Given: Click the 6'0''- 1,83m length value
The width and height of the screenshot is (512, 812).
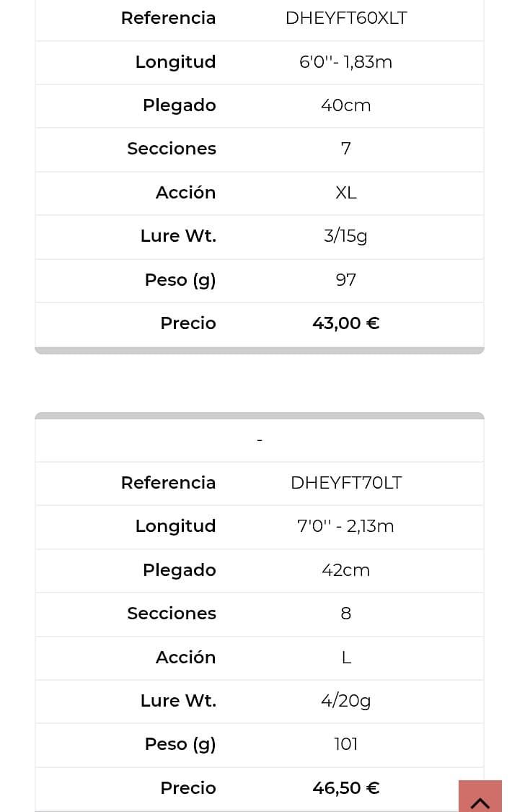Looking at the screenshot, I should [346, 62].
